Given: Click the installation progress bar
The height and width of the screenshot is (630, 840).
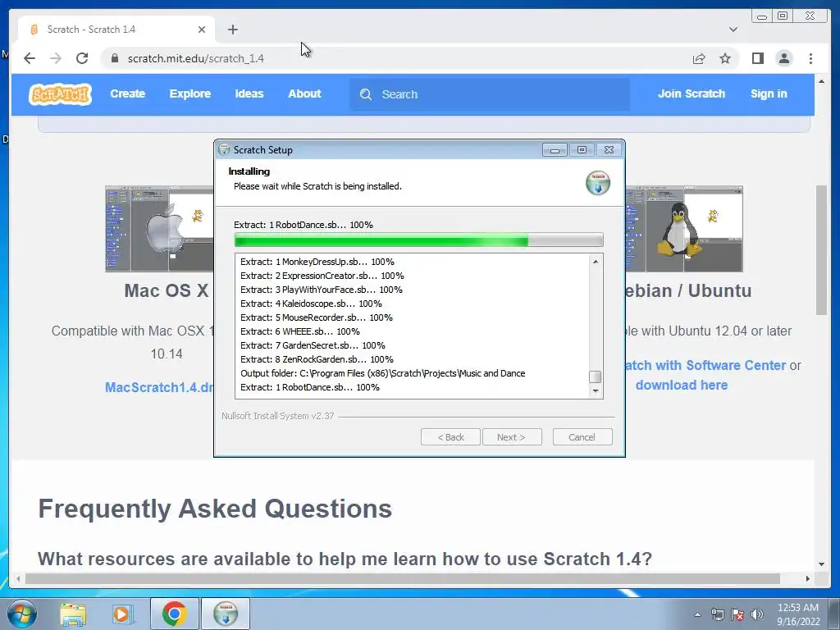Looking at the screenshot, I should (x=419, y=240).
